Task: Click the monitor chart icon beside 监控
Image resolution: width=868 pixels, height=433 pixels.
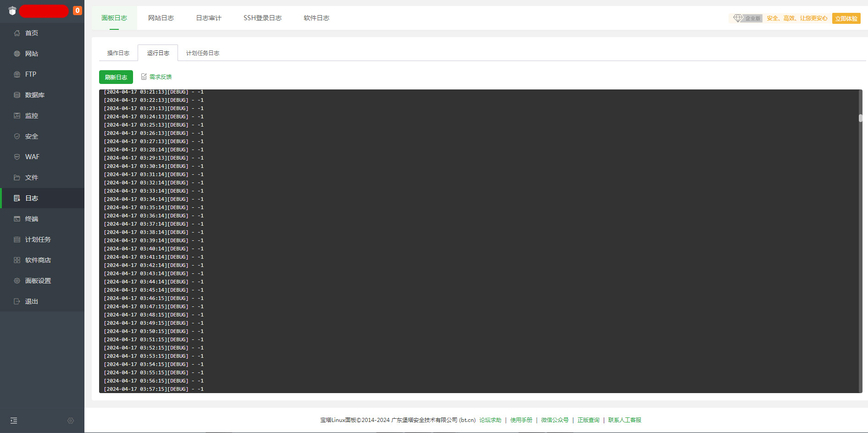Action: [x=17, y=116]
